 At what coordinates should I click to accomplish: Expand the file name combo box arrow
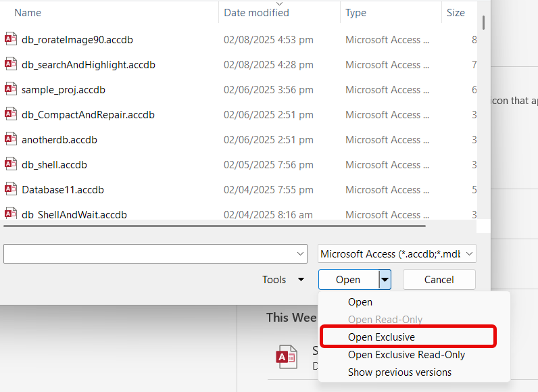[x=301, y=254]
